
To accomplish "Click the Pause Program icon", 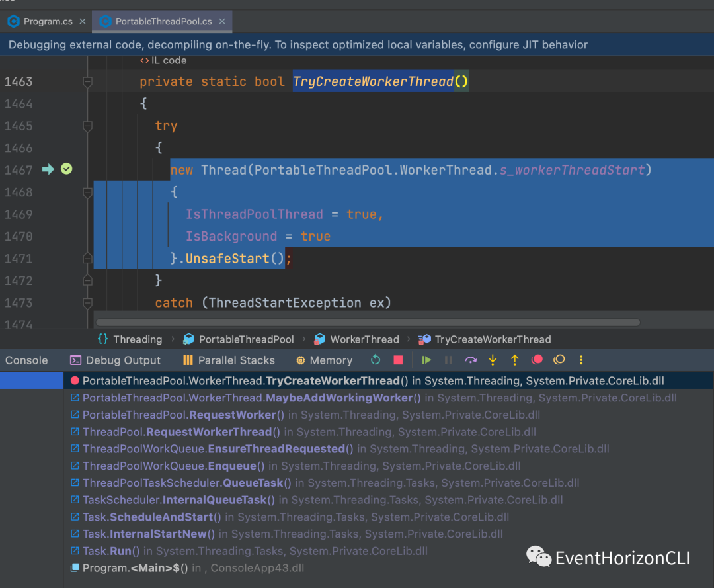I will click(448, 360).
